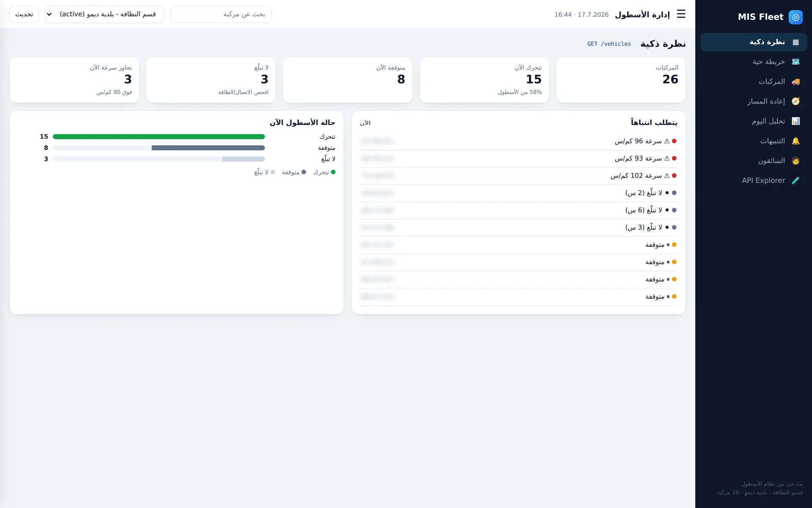Screen dimensions: 812x508
Task: Click the GET /vehicles endpoint link
Action: point(609,44)
